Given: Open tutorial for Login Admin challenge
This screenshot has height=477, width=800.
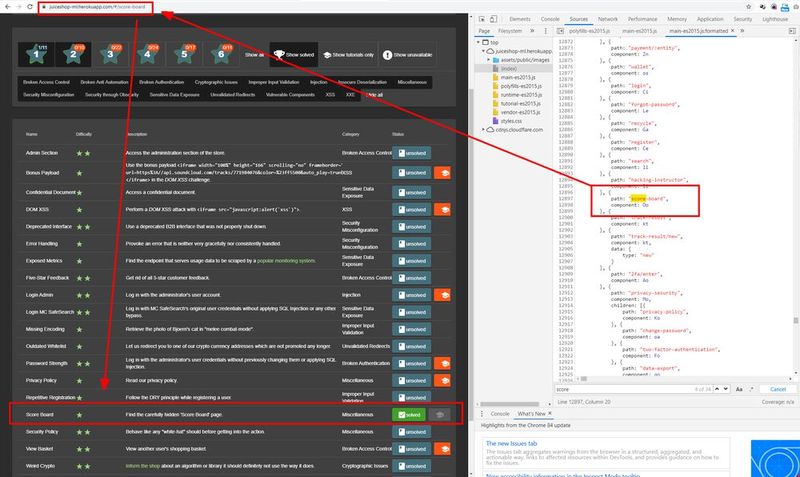Looking at the screenshot, I should tap(442, 295).
